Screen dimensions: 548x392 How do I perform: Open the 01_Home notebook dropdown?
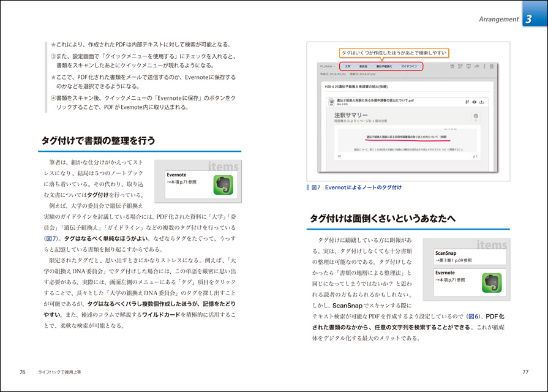(x=328, y=66)
